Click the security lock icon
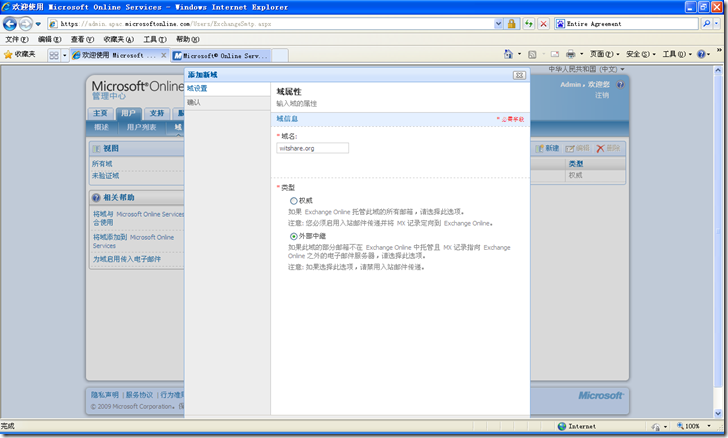Viewport: 728px width, 438px height. tap(512, 24)
